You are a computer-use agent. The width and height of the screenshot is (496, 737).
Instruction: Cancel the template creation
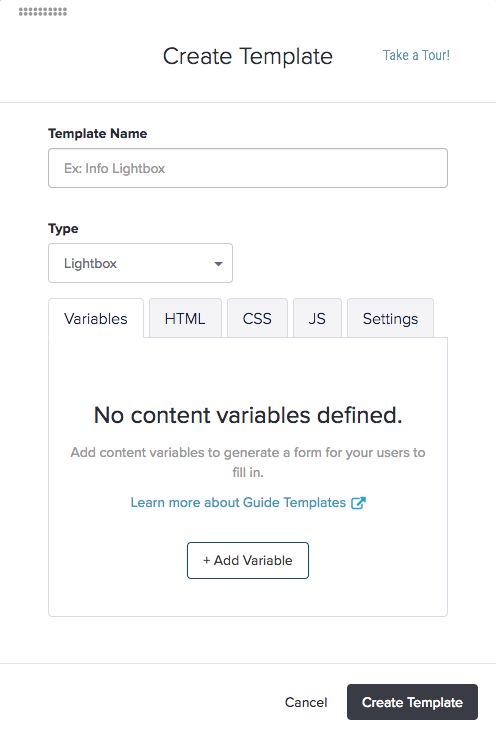tap(306, 702)
